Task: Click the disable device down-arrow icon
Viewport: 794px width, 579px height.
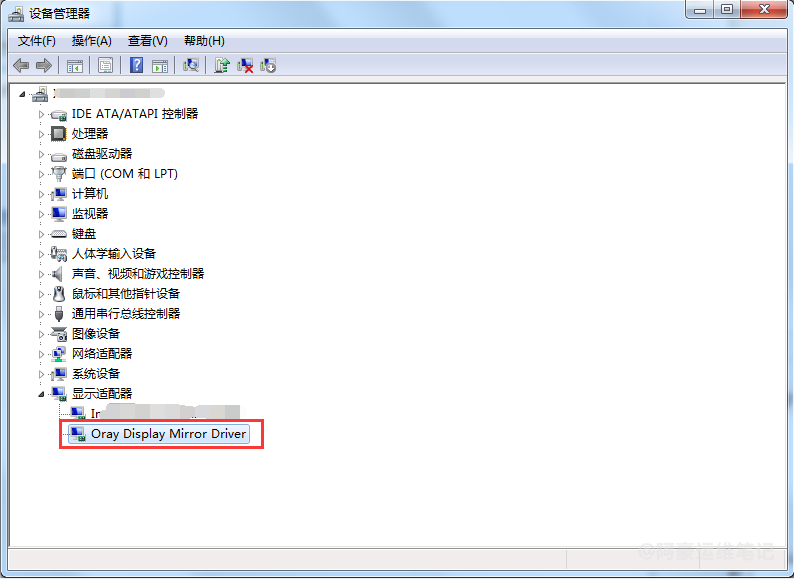Action: click(x=268, y=65)
